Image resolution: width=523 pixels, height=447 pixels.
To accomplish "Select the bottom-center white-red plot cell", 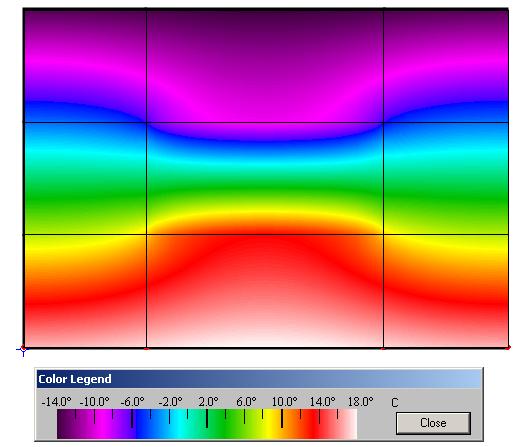I will pos(265,291).
